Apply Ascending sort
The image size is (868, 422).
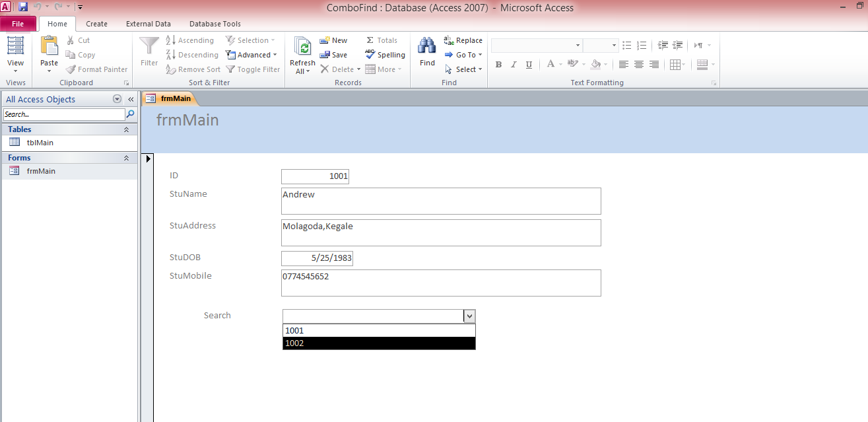[x=191, y=40]
